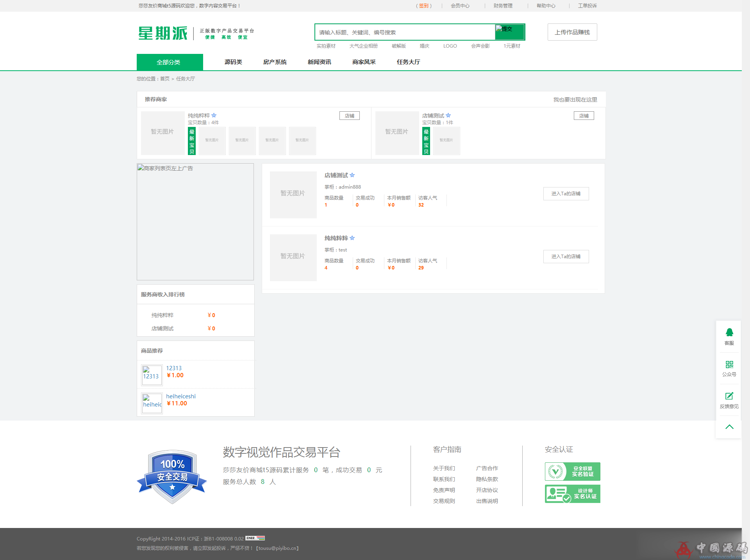Click the 星期派 site logo
Screen dimensions: 750x560
tap(163, 33)
